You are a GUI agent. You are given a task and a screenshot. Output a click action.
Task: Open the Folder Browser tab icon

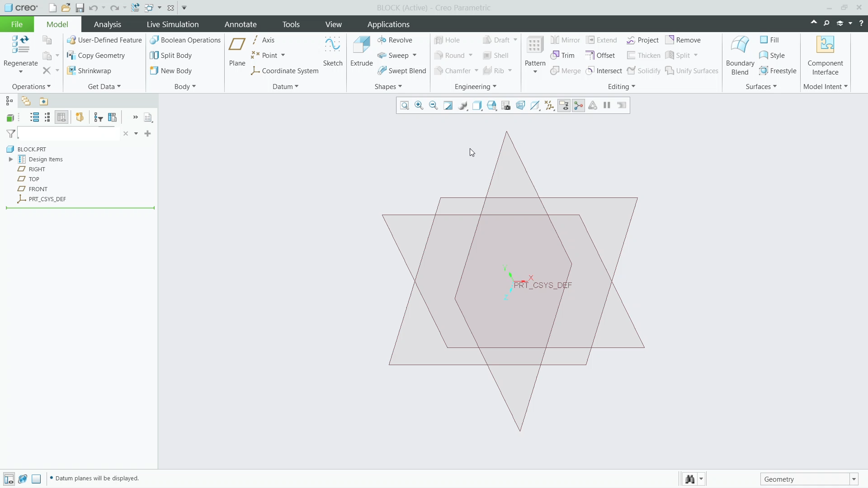click(x=26, y=101)
